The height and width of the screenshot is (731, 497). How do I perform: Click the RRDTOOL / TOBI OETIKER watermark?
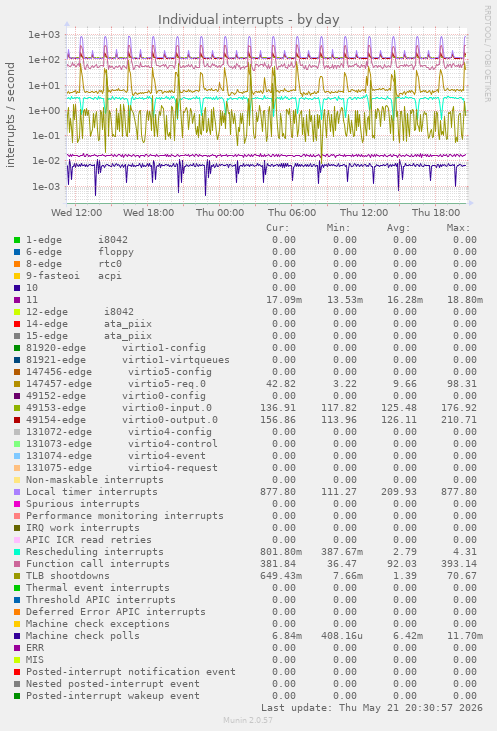487,54
